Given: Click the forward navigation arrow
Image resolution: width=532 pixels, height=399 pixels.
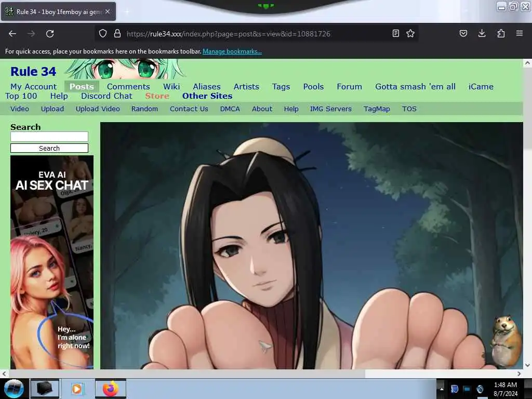Looking at the screenshot, I should (x=31, y=34).
